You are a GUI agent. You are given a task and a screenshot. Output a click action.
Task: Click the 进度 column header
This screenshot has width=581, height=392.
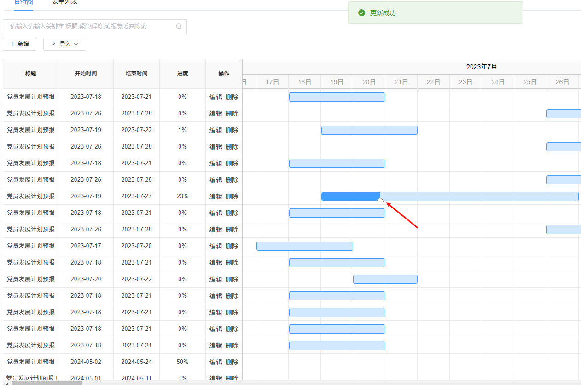(183, 74)
